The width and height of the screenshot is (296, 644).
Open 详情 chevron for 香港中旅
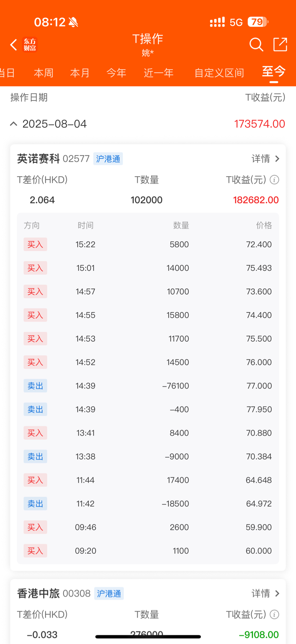pyautogui.click(x=266, y=593)
